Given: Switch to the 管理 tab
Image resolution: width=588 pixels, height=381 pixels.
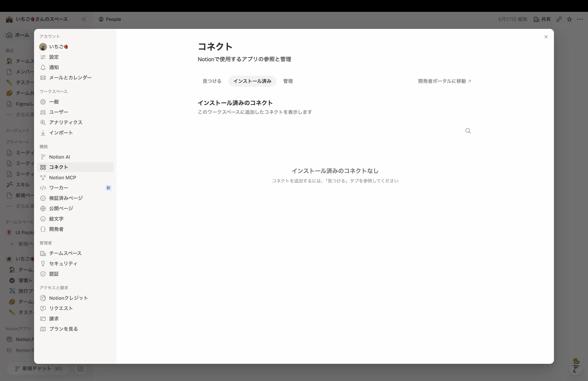Looking at the screenshot, I should [x=288, y=81].
